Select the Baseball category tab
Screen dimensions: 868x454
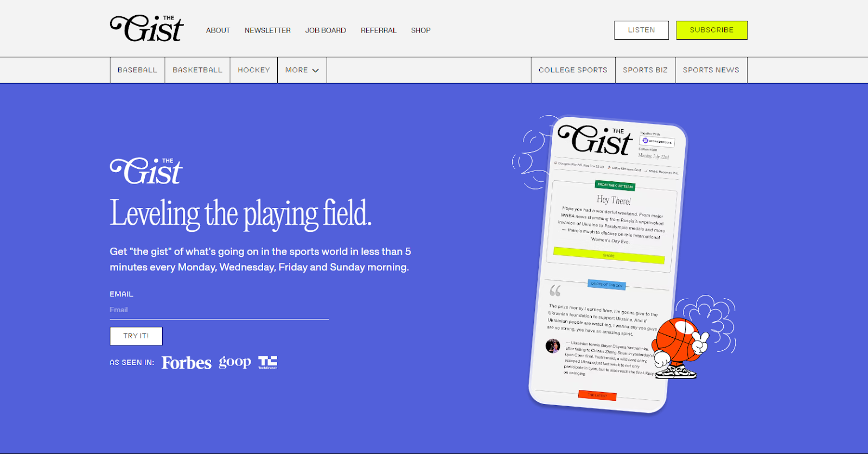(137, 70)
